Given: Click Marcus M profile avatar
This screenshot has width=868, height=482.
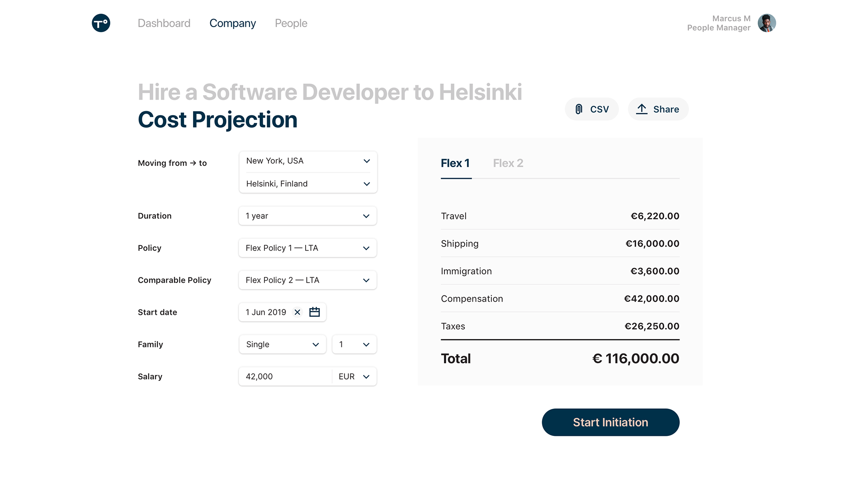Looking at the screenshot, I should (x=767, y=23).
